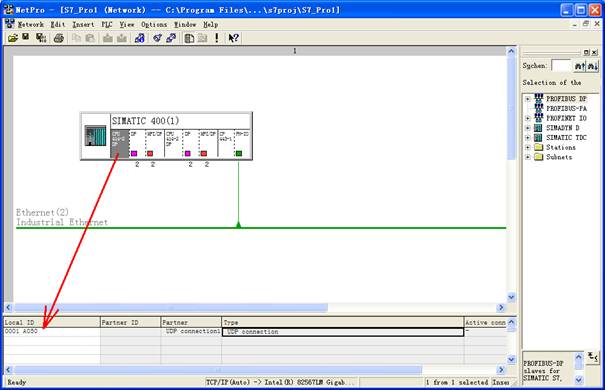Open the Insert menu
The image size is (605, 390).
(x=83, y=24)
